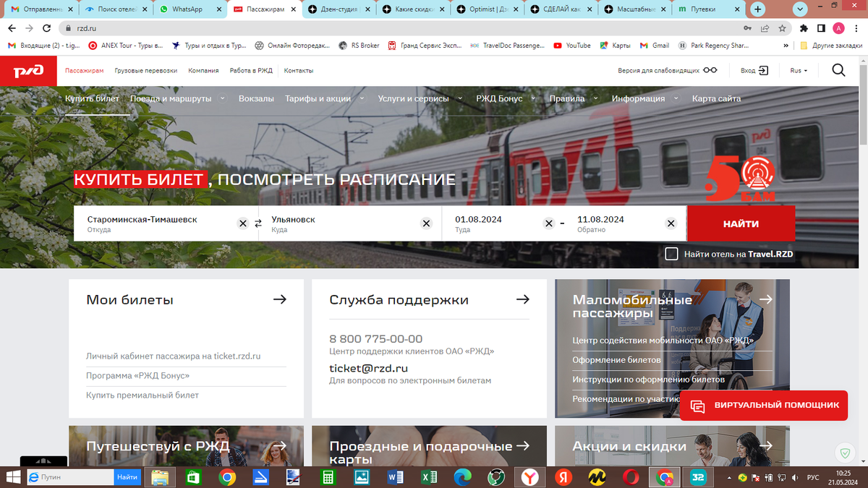868x488 pixels.
Task: Reload the rzd.ru page
Action: click(x=48, y=28)
